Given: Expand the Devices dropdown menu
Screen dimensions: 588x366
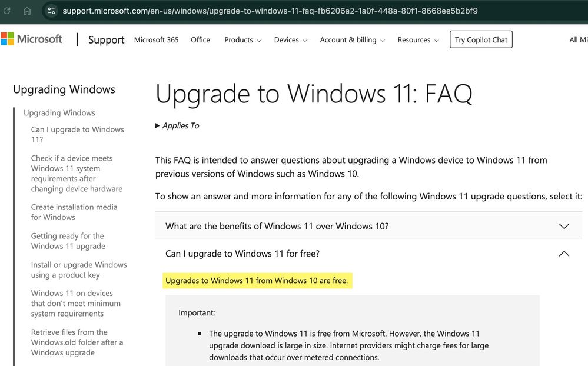Looking at the screenshot, I should click(x=291, y=40).
